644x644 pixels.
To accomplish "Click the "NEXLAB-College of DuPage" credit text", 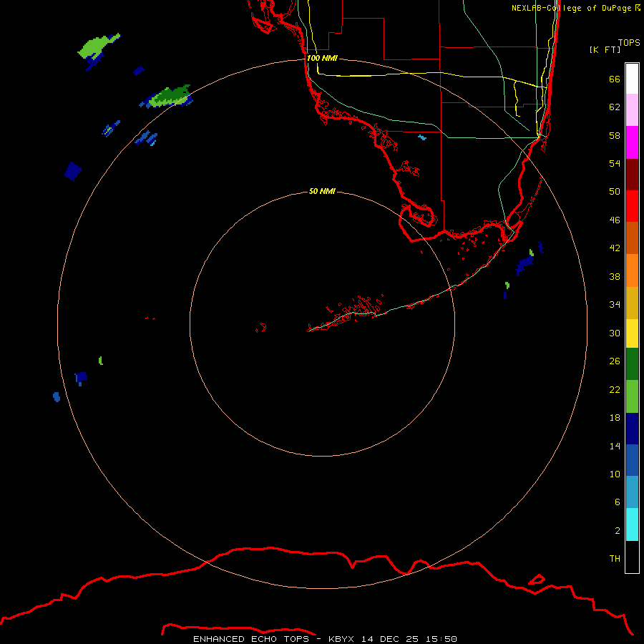I will point(571,8).
